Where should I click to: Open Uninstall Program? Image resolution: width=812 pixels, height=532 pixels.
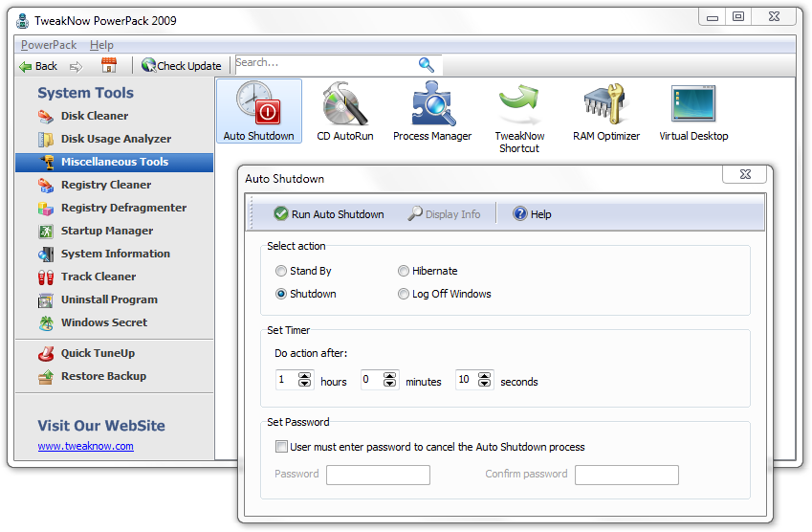[x=98, y=299]
